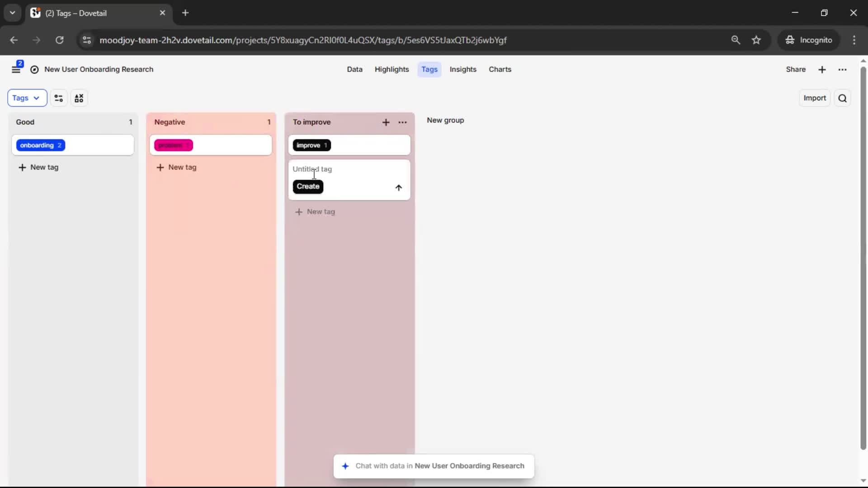This screenshot has height=488, width=868.
Task: Open search in the tags board
Action: click(x=842, y=98)
